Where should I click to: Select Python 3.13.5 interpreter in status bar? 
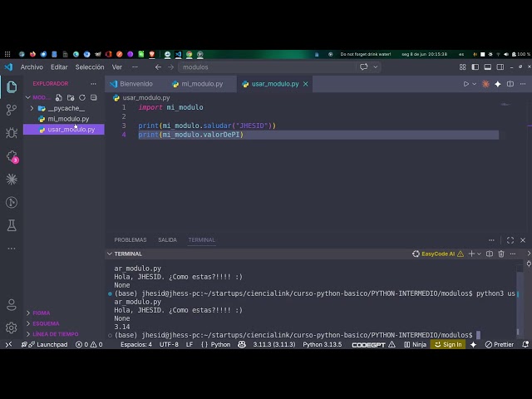[x=322, y=344]
